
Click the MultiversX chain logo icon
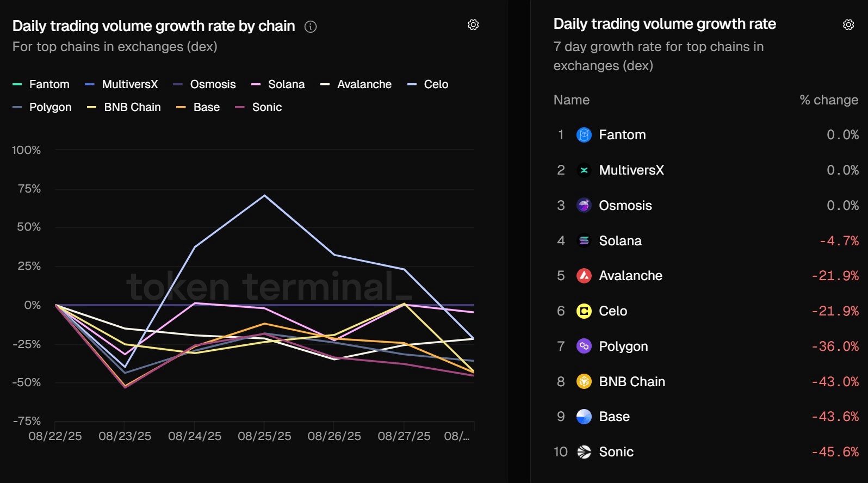[584, 170]
